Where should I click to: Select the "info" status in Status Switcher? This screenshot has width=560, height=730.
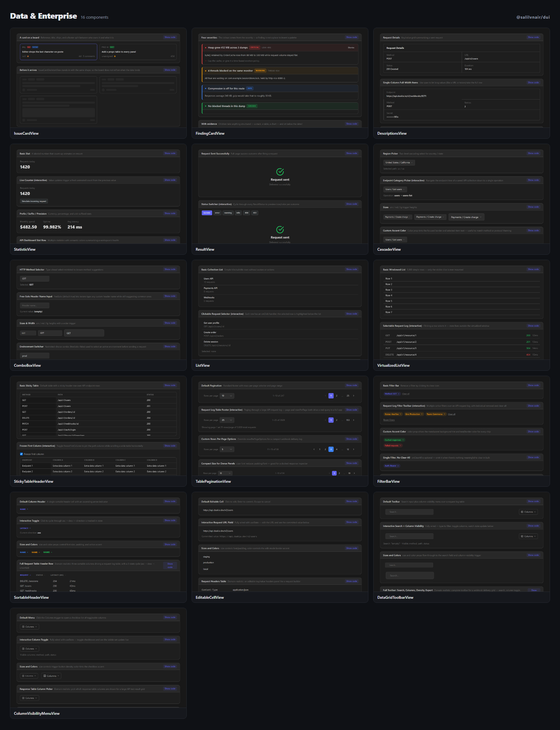pos(238,212)
